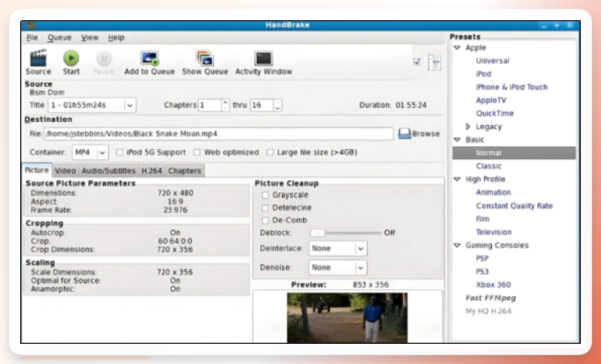Click the Source clapperboard icon
Viewport: 601px width, 364px height.
coord(38,58)
